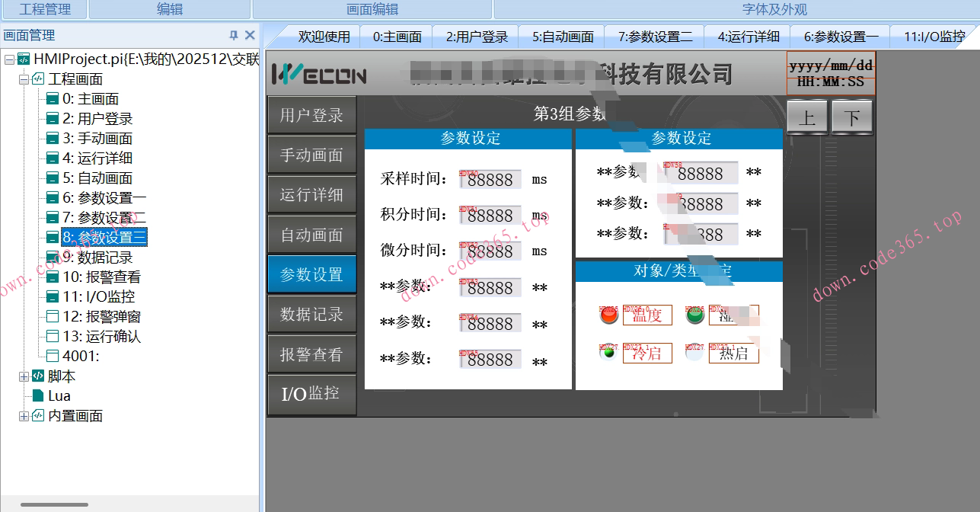Collapse the 工程画面 tree branch
Screen dimensions: 980x512
[24, 78]
